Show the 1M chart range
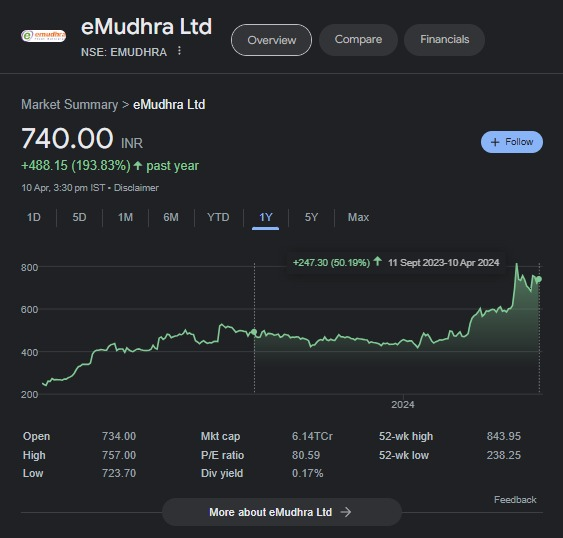Viewport: 563px width, 538px height. pos(125,217)
